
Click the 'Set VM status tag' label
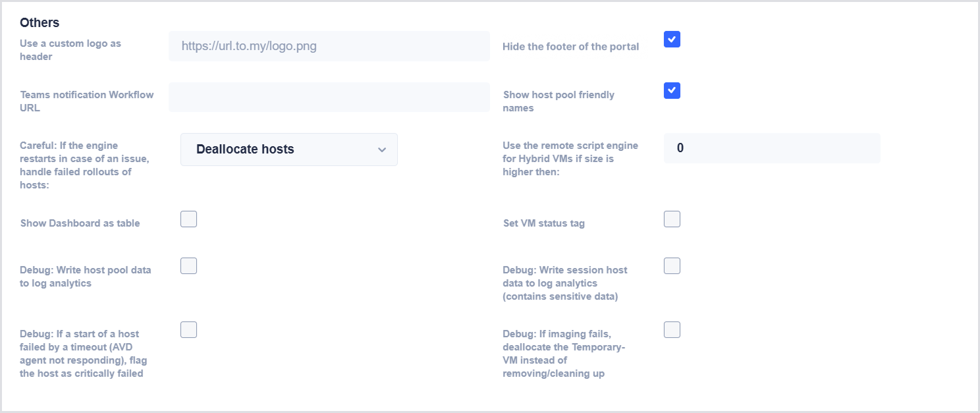[544, 223]
